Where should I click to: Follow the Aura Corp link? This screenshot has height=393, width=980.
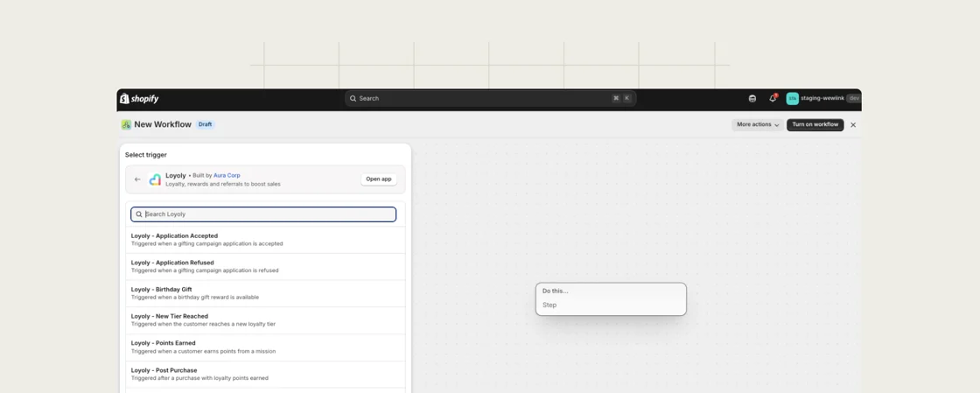click(x=227, y=176)
